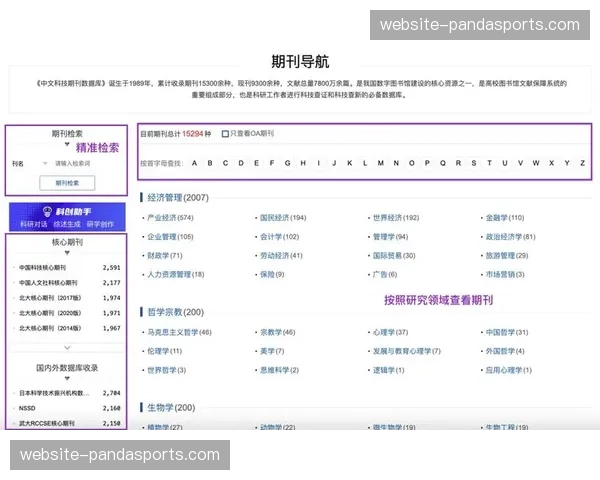Filter by 武大RCCSE核心期刊
600x480 pixels.
(47, 423)
